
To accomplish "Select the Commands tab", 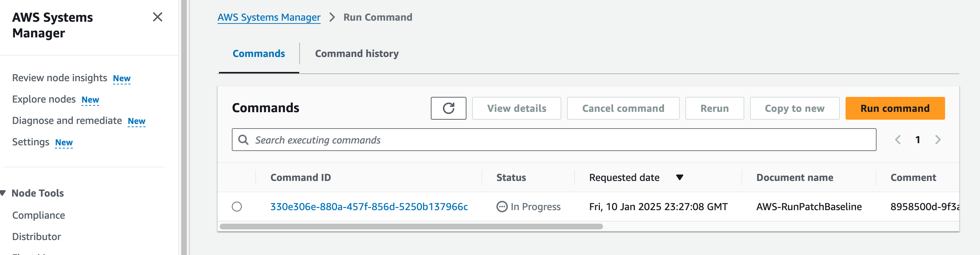I will coord(258,53).
